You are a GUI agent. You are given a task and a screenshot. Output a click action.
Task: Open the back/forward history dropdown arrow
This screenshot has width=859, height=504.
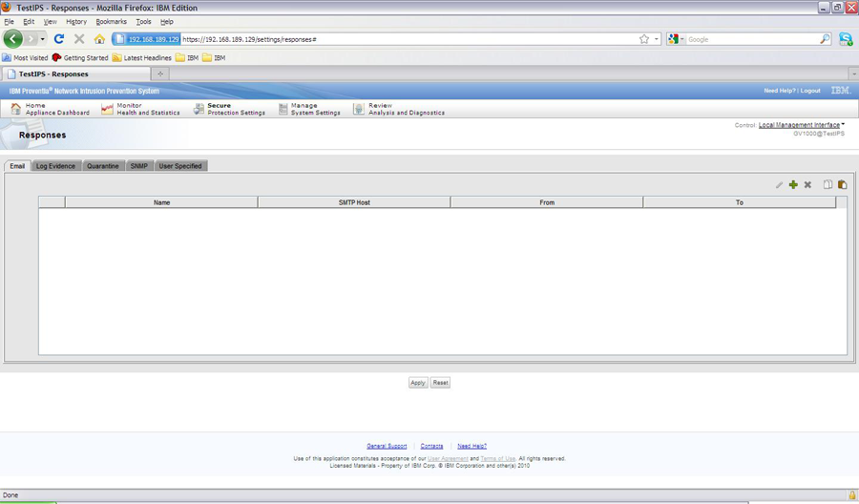click(x=42, y=39)
